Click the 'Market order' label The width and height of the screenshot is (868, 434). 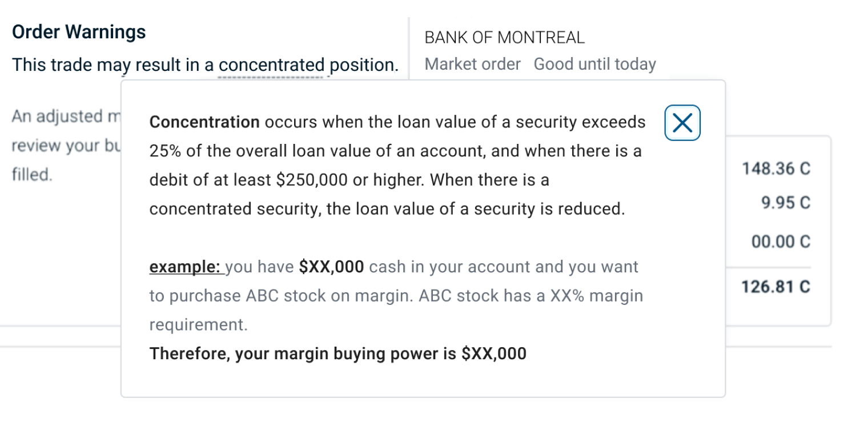pos(473,64)
